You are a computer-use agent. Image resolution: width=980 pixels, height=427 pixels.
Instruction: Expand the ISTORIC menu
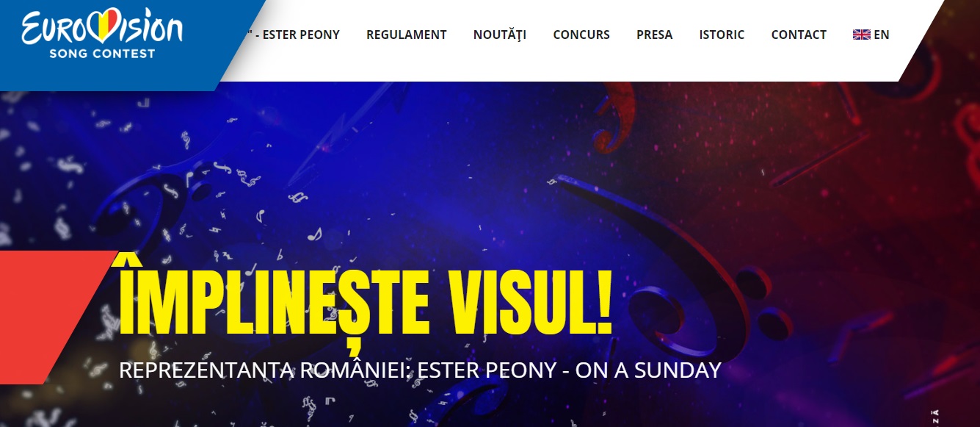click(x=722, y=35)
